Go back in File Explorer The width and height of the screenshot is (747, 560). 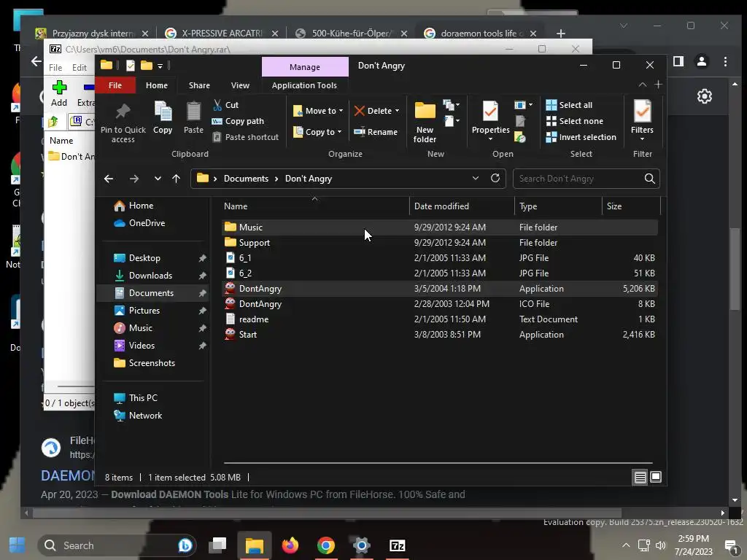click(109, 179)
